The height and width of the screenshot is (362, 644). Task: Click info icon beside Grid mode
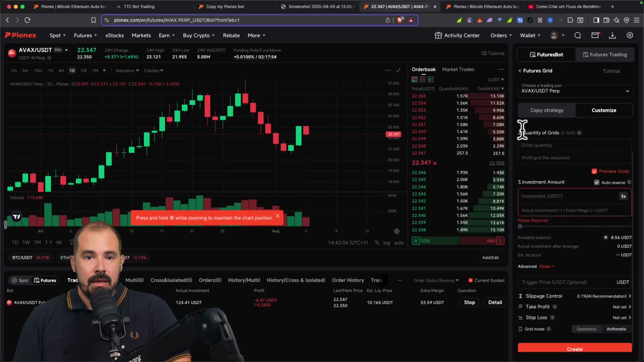click(549, 329)
